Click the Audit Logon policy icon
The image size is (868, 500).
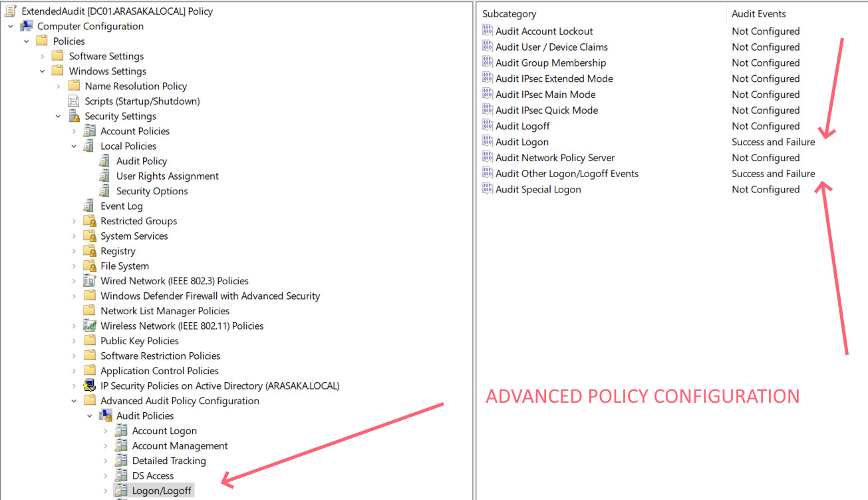coord(488,142)
